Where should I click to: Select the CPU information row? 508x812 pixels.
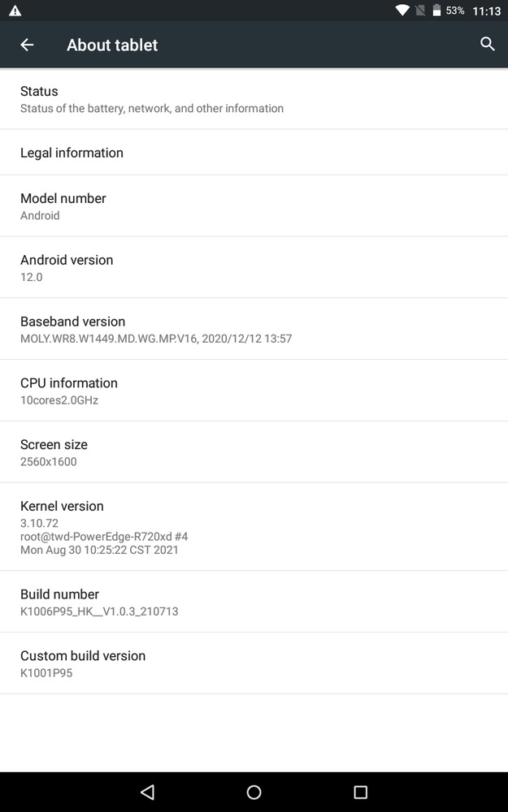coord(254,391)
